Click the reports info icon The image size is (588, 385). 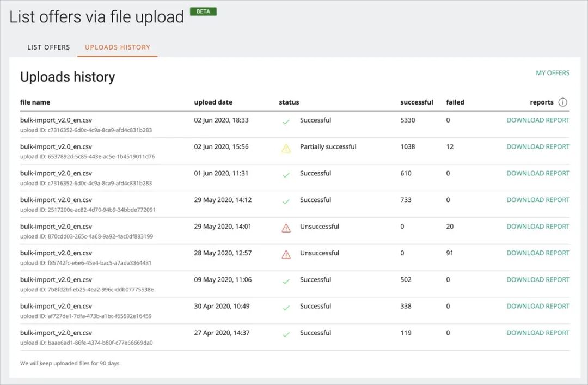(562, 102)
